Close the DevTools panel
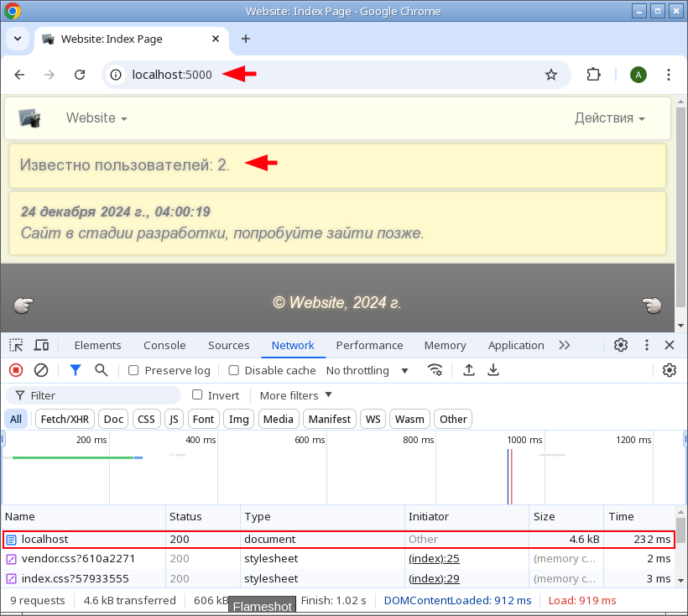 tap(670, 345)
